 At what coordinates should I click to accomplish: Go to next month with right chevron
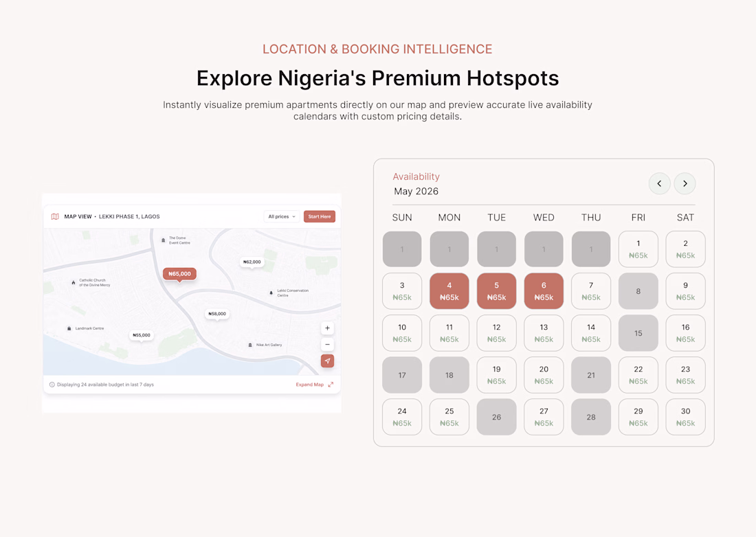(x=685, y=183)
